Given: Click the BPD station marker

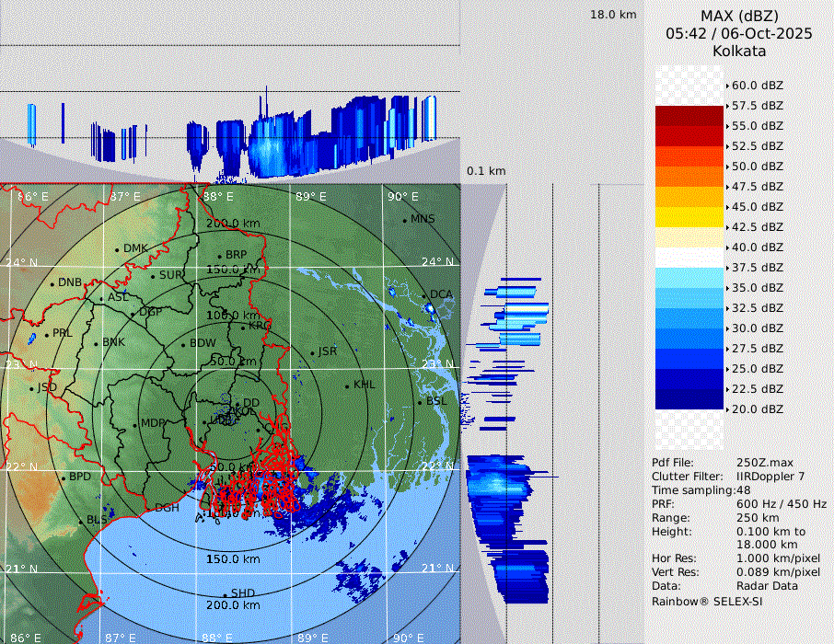Looking at the screenshot, I should tap(64, 477).
